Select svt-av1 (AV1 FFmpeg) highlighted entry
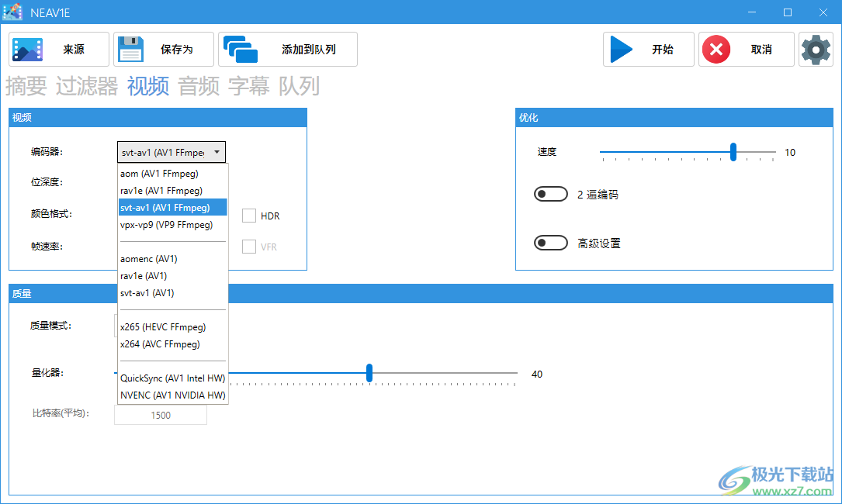842x504 pixels. coord(172,208)
